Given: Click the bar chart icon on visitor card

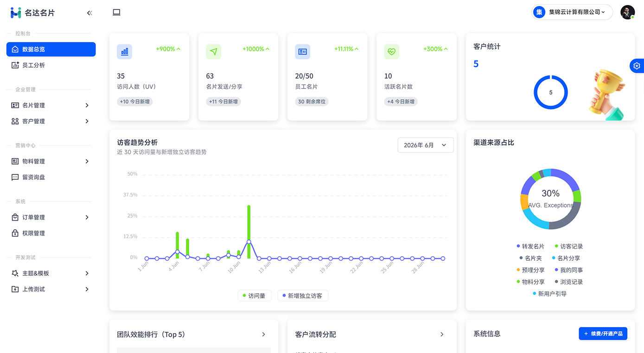Looking at the screenshot, I should 125,51.
